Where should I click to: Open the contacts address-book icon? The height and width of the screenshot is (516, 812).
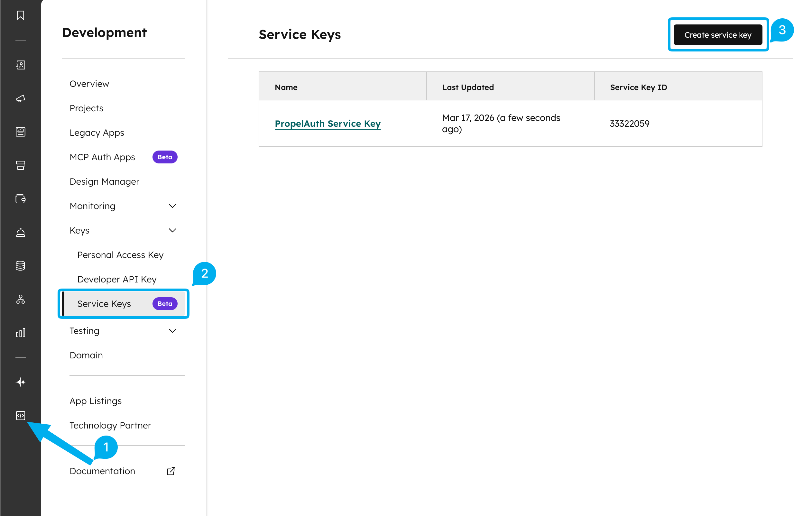click(x=20, y=65)
